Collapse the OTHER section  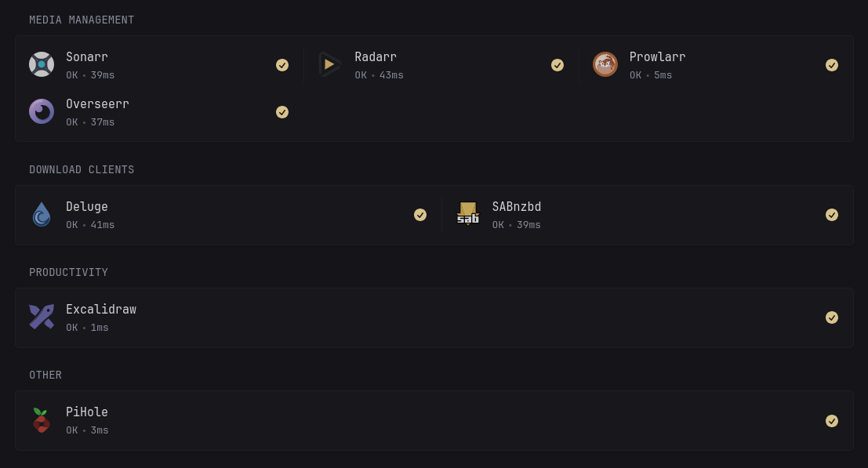pyautogui.click(x=45, y=375)
